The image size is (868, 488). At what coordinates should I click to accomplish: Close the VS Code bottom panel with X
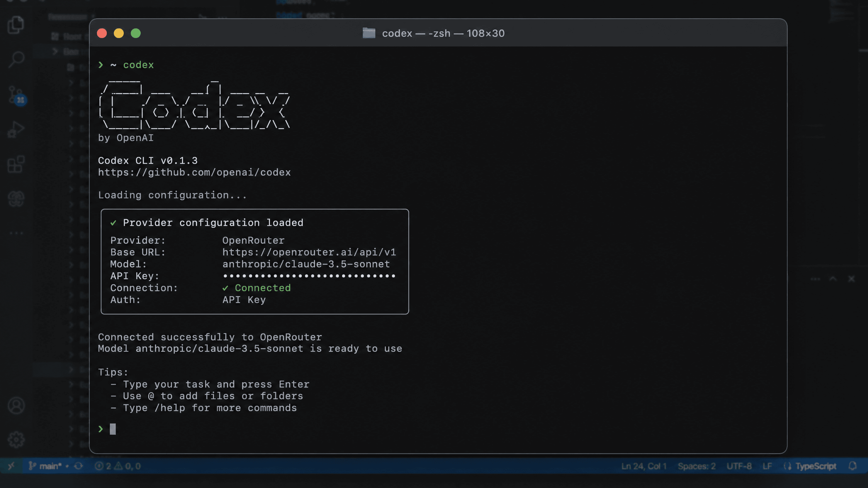(x=851, y=279)
